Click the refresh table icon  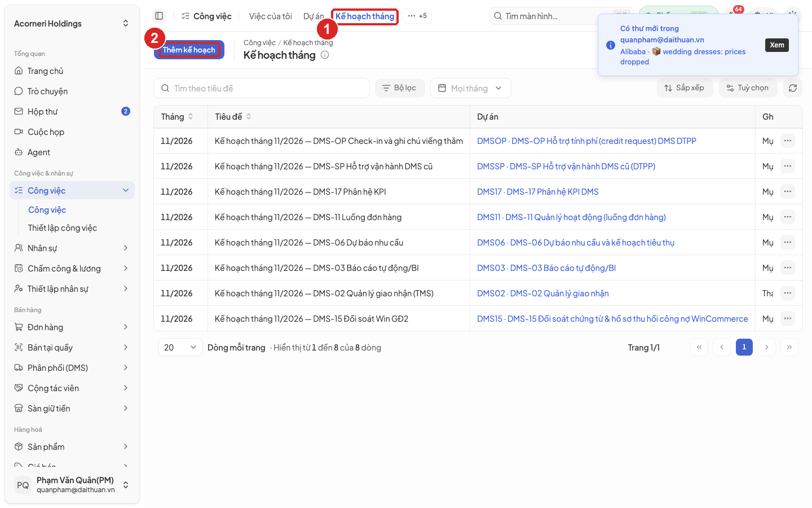click(793, 88)
